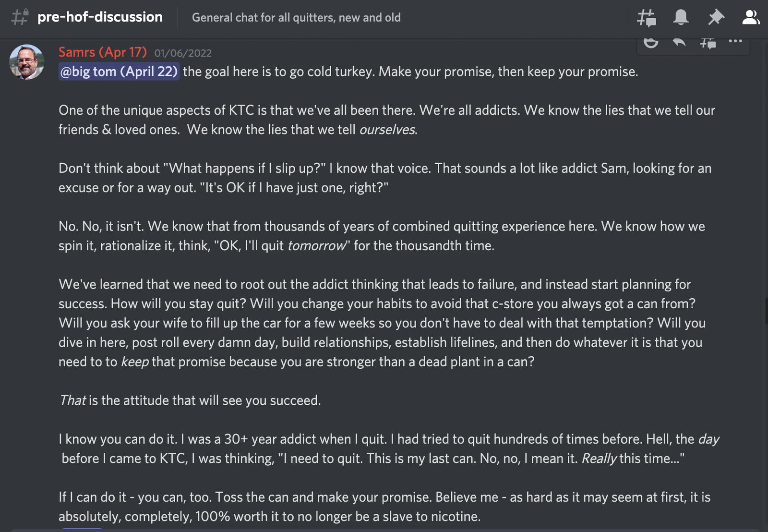Click the locked channel hash icon

pyautogui.click(x=20, y=17)
